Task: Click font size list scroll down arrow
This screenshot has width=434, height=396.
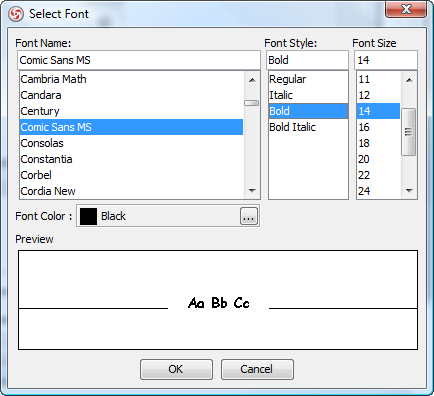Action: tap(409, 191)
